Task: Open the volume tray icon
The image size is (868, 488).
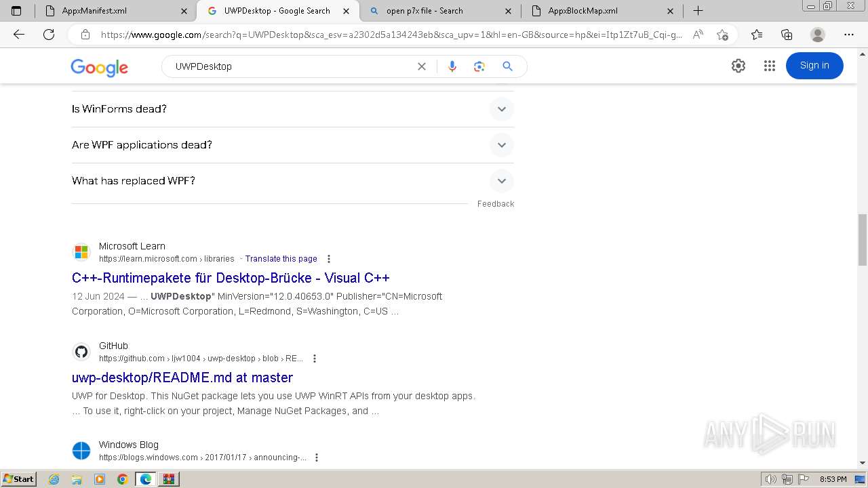Action: 771,479
